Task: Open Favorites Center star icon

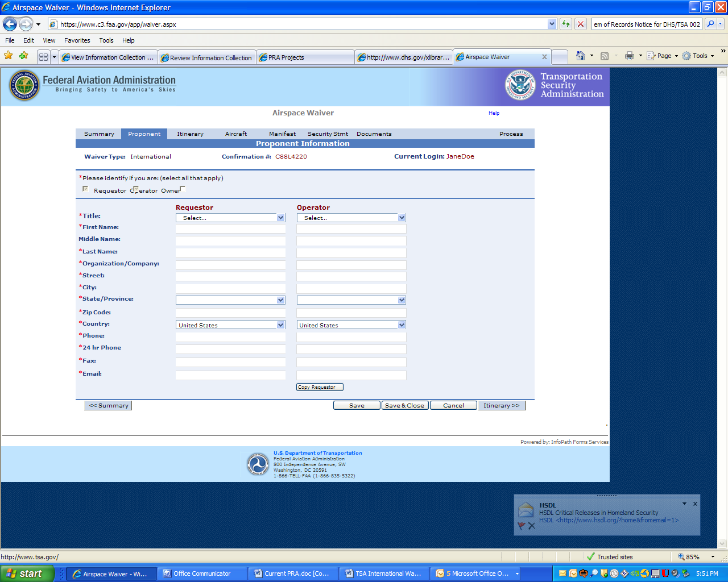Action: pos(9,56)
